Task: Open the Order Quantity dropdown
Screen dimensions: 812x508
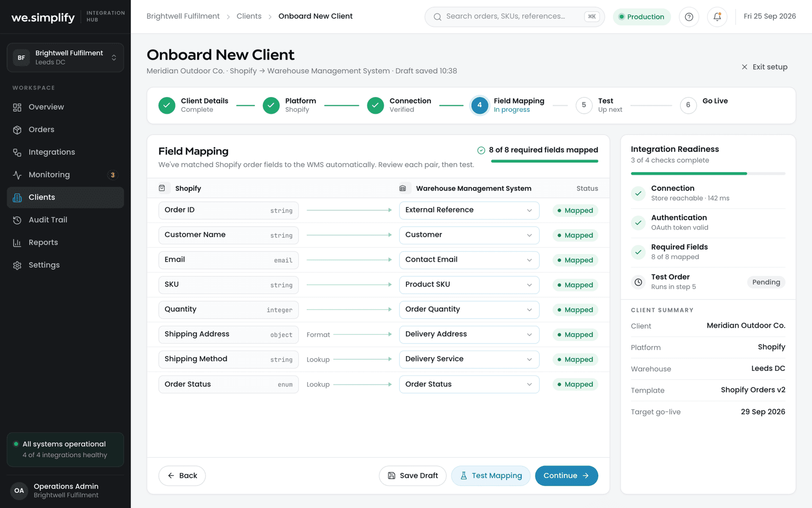Action: pyautogui.click(x=469, y=310)
